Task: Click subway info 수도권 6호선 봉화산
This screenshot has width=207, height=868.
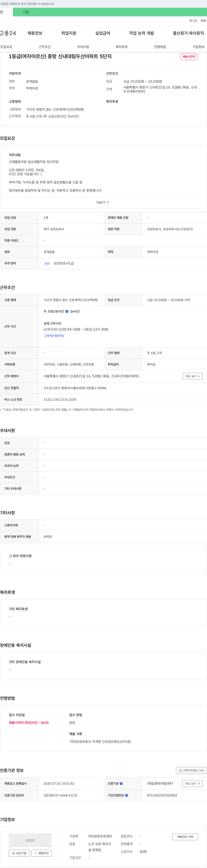Action: click(75, 388)
